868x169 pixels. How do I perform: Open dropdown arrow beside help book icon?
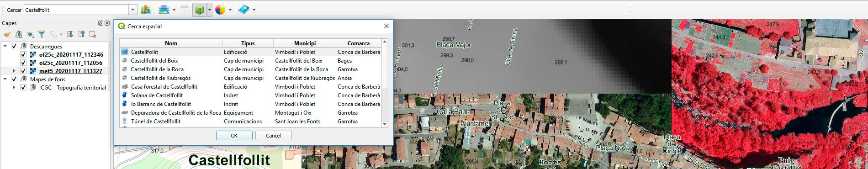click(254, 10)
